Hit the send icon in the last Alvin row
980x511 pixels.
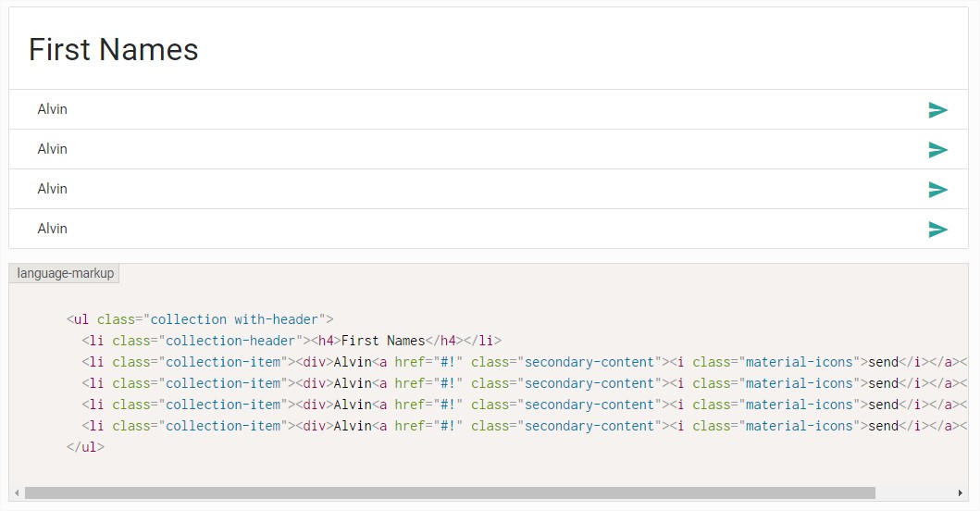pos(937,230)
